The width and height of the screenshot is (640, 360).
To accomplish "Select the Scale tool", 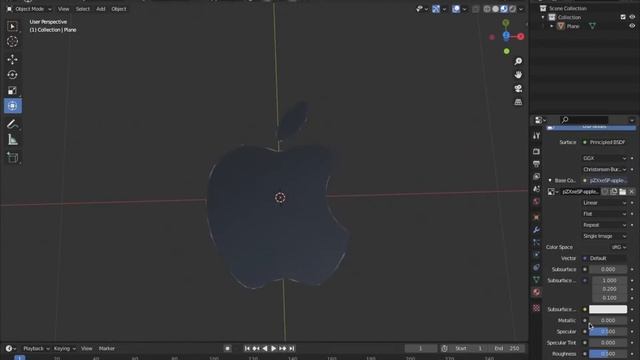I will pyautogui.click(x=12, y=90).
